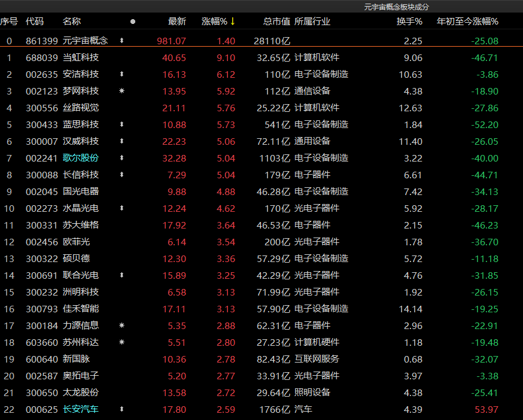The width and height of the screenshot is (523, 420).
Task: Sort by the 换手% column header
Action: 409,22
